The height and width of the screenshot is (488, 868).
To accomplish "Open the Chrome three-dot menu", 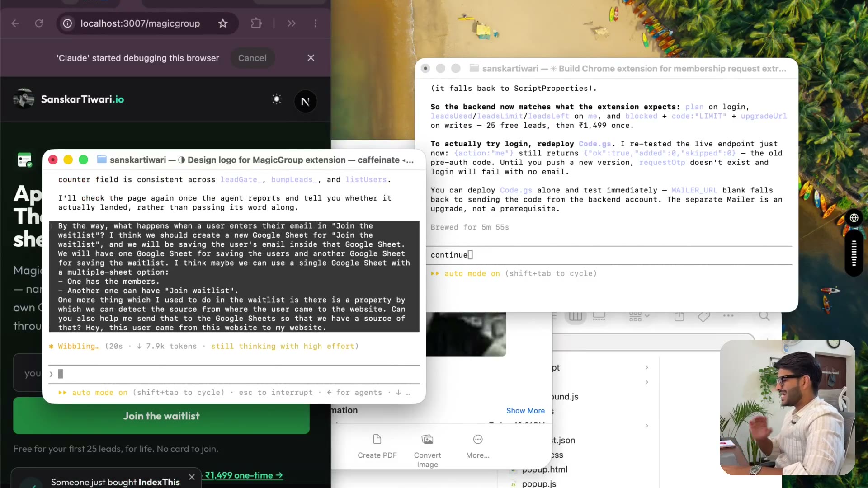I will coord(316,23).
